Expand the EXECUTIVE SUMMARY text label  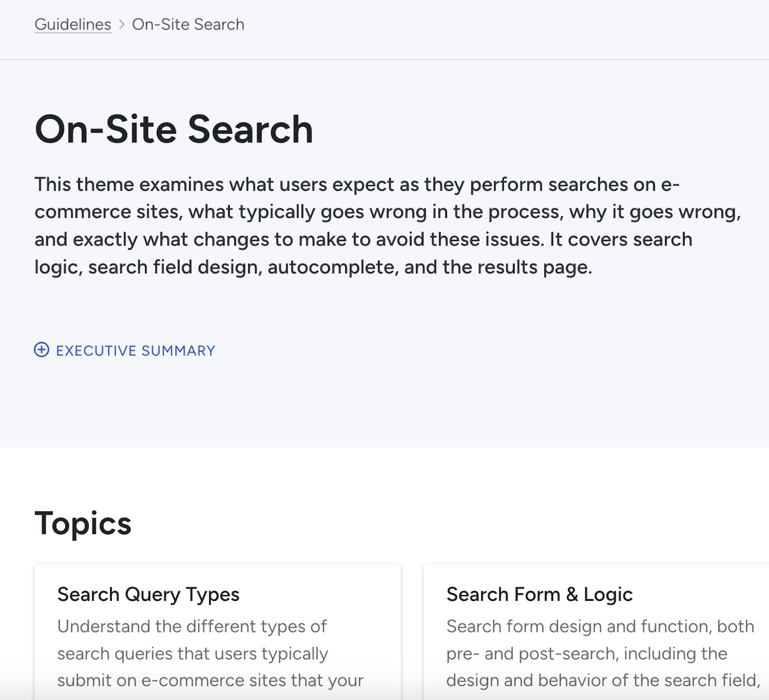pyautogui.click(x=135, y=351)
